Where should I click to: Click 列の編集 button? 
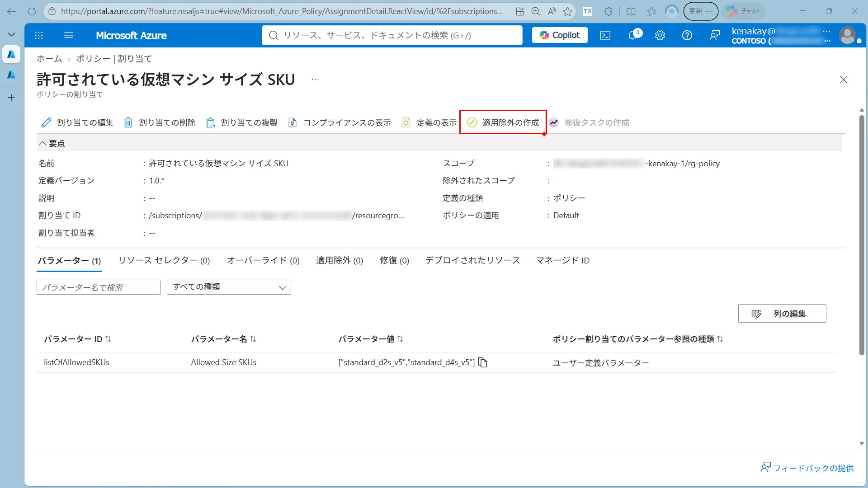(782, 314)
